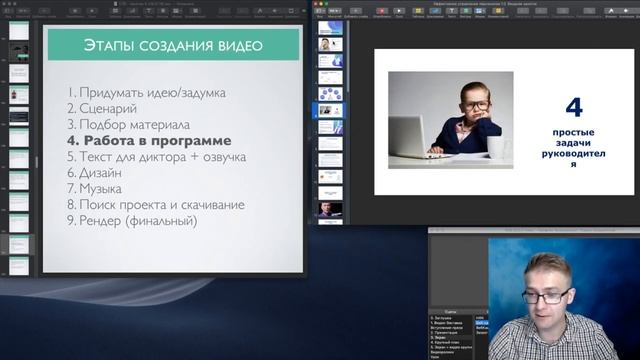Open the View menu in the left Keynote window

pos(9,11)
